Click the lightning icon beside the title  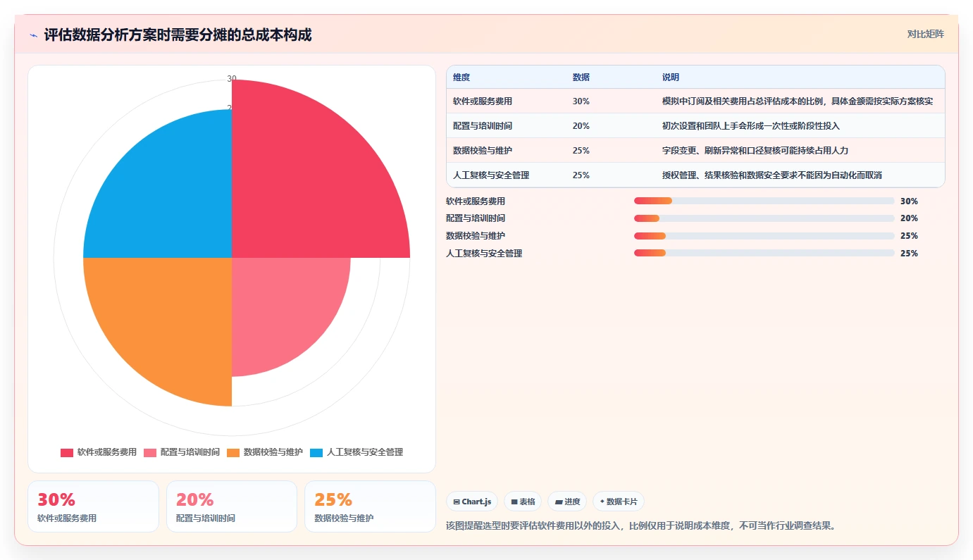tap(33, 35)
